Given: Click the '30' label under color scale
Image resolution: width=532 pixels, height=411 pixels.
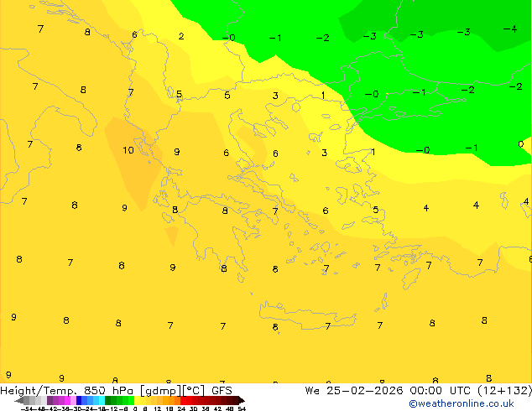Looking at the screenshot, I should point(193,409).
